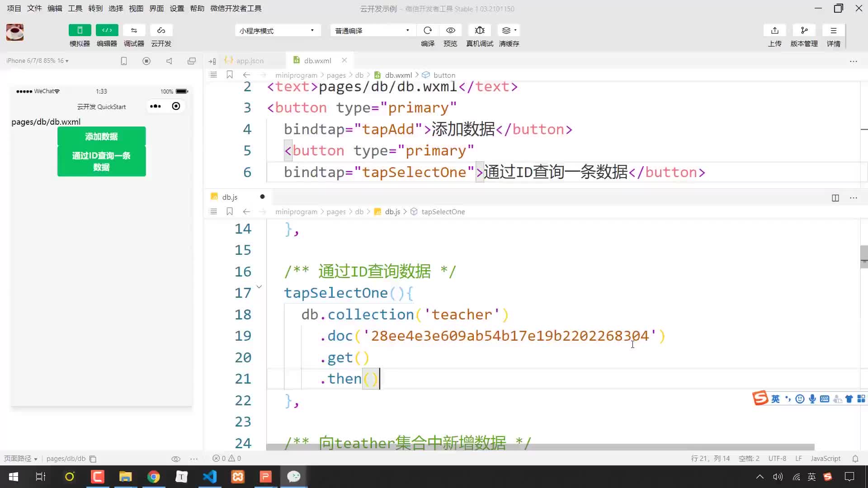
Task: Open db.js editor more actions menu
Action: coord(854,198)
